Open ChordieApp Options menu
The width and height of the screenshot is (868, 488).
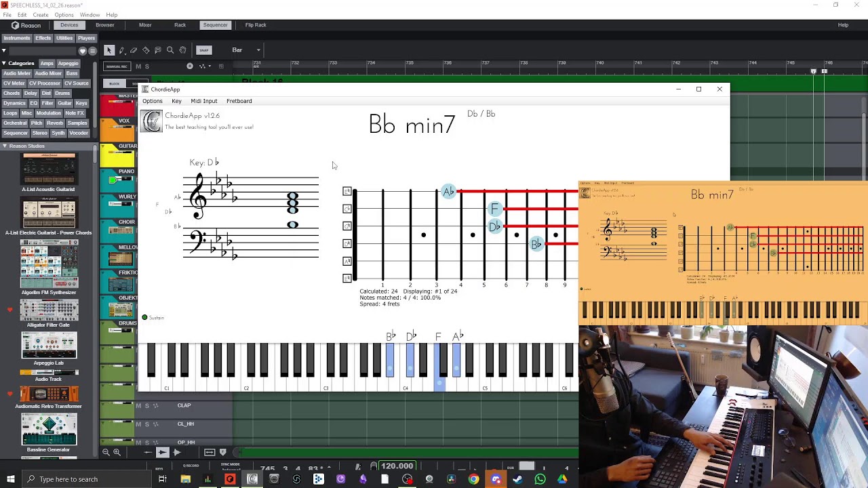point(153,101)
